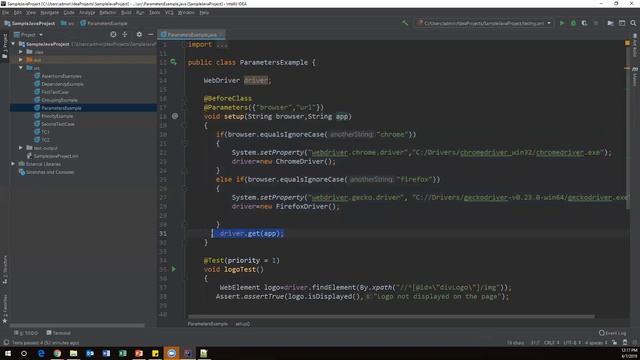Screen dimensions: 640x360
Task: Open Microsoft Edge from the taskbar
Action: tap(41, 353)
